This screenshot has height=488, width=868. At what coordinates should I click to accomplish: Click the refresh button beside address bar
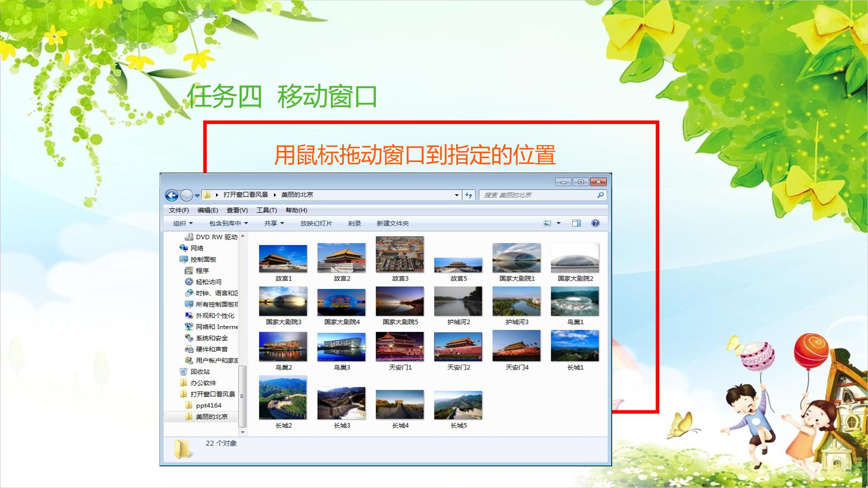pyautogui.click(x=469, y=195)
